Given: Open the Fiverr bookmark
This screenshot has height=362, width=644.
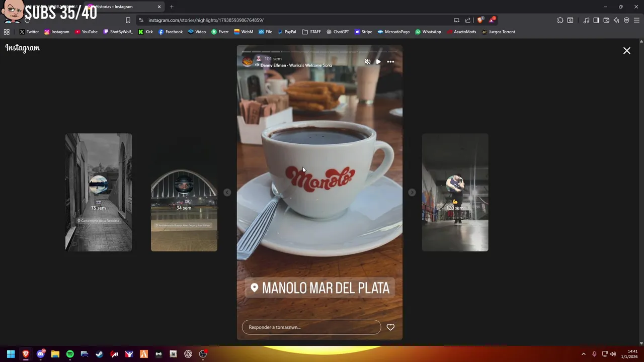Looking at the screenshot, I should pos(220,32).
